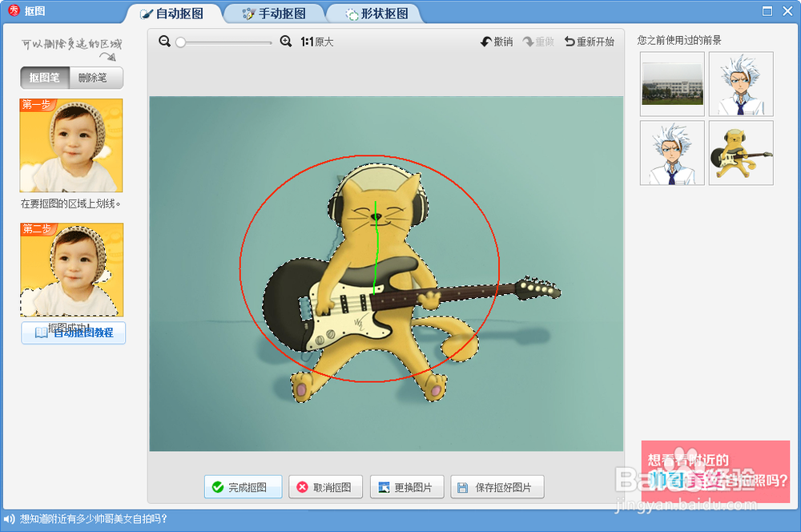Image resolution: width=801 pixels, height=532 pixels.
Task: Select the top anime character foreground thumbnail
Action: click(741, 84)
